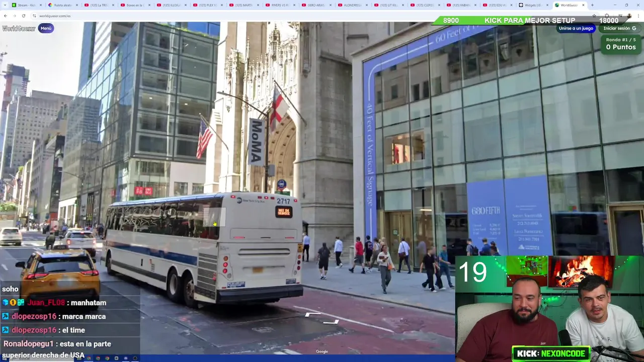
Task: Click the Google logo on Street View
Action: pos(322,351)
